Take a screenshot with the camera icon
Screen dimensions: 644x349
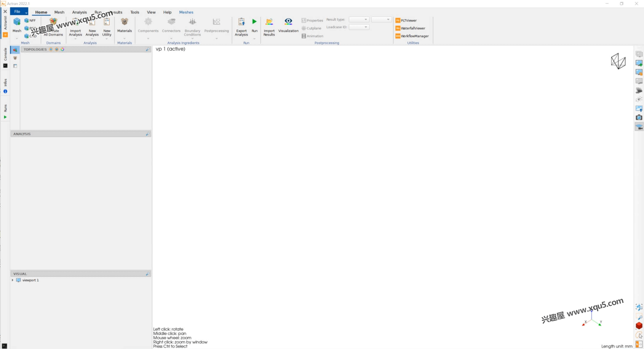coord(639,118)
